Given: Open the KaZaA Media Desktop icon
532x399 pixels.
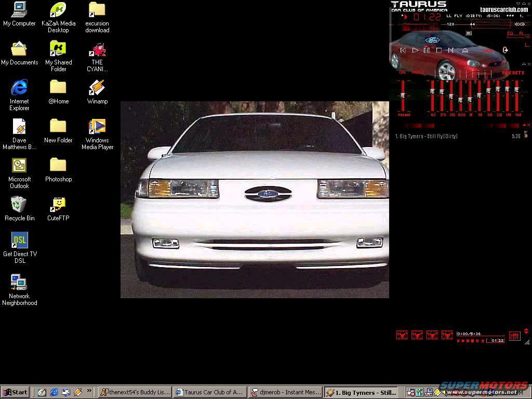Looking at the screenshot, I should tap(58, 10).
